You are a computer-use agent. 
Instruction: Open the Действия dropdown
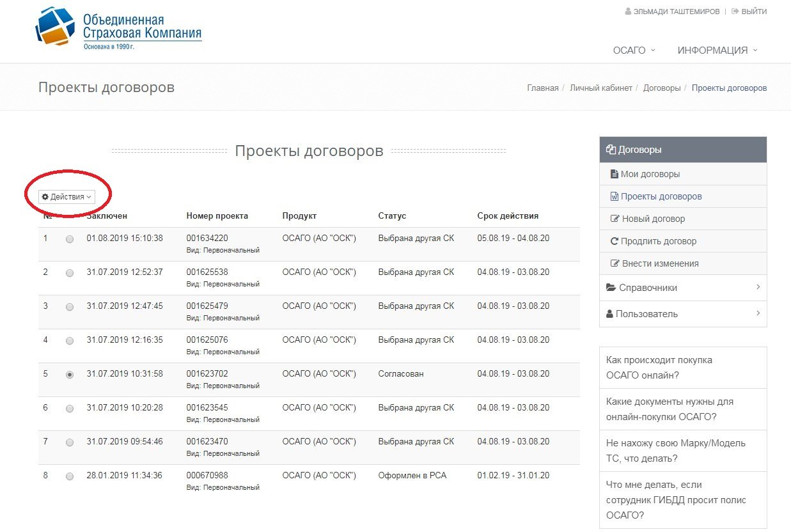(x=67, y=197)
